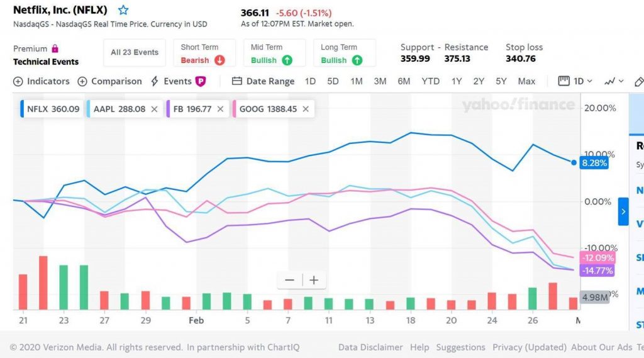Click the Technical Events label
The image size is (644, 358).
(x=46, y=62)
